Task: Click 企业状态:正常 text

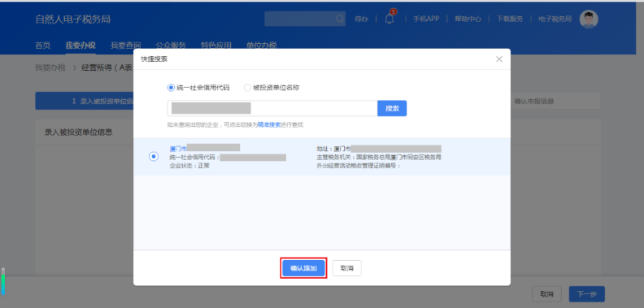Action: coord(189,166)
